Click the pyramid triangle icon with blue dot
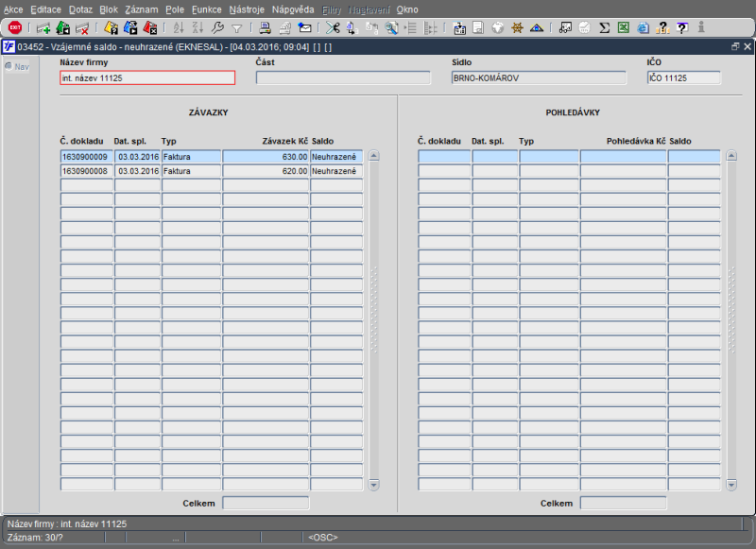This screenshot has width=756, height=549. click(537, 28)
